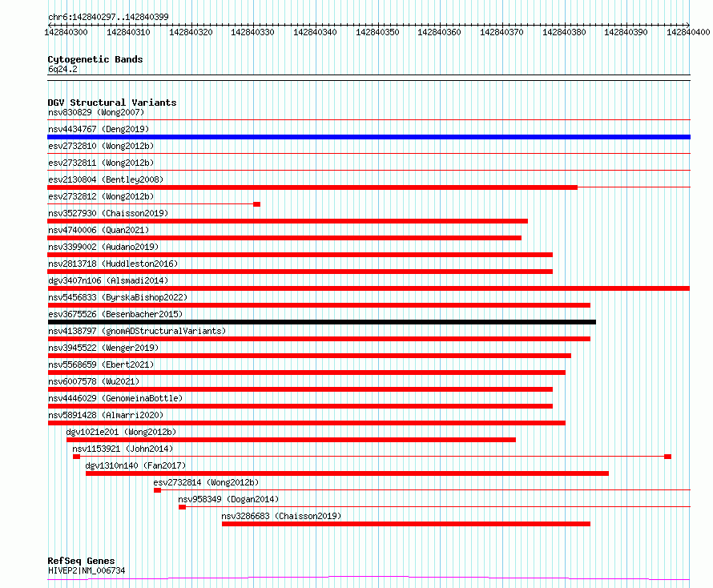Click ruler position 142840310

[128, 32]
